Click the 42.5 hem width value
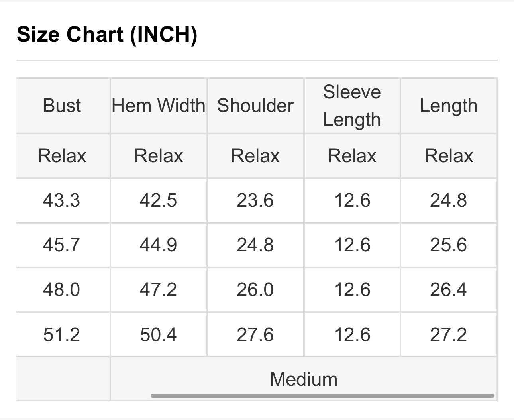The height and width of the screenshot is (420, 514). pos(158,200)
